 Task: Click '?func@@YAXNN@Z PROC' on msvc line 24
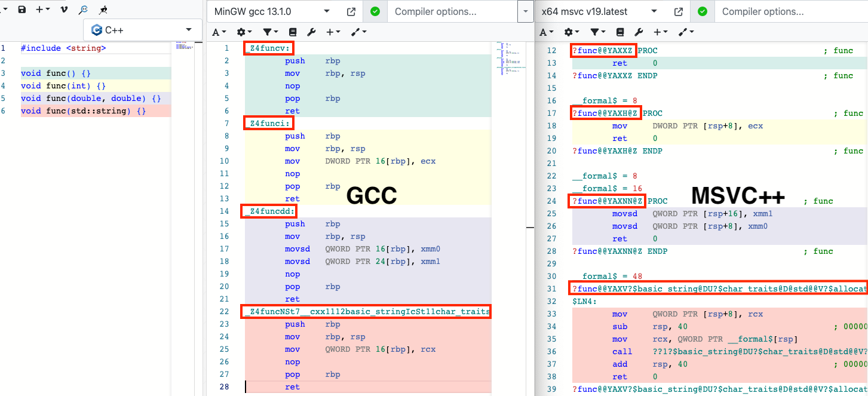click(x=619, y=201)
